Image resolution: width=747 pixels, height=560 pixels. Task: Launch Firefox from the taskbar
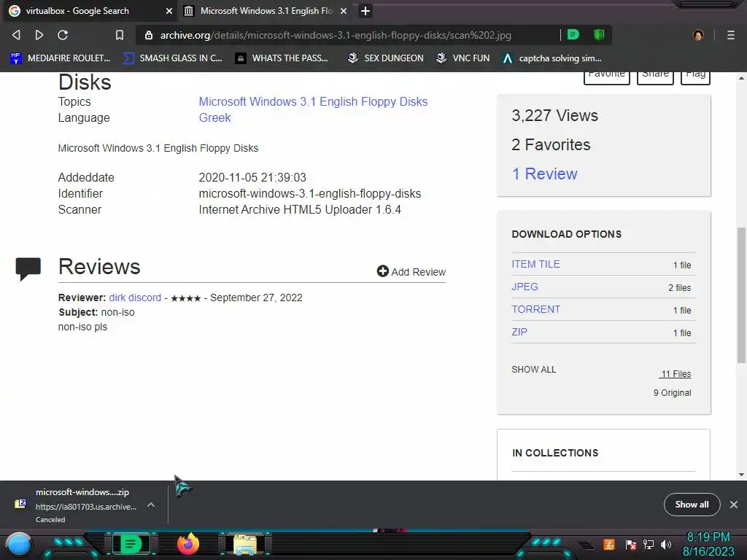[188, 544]
